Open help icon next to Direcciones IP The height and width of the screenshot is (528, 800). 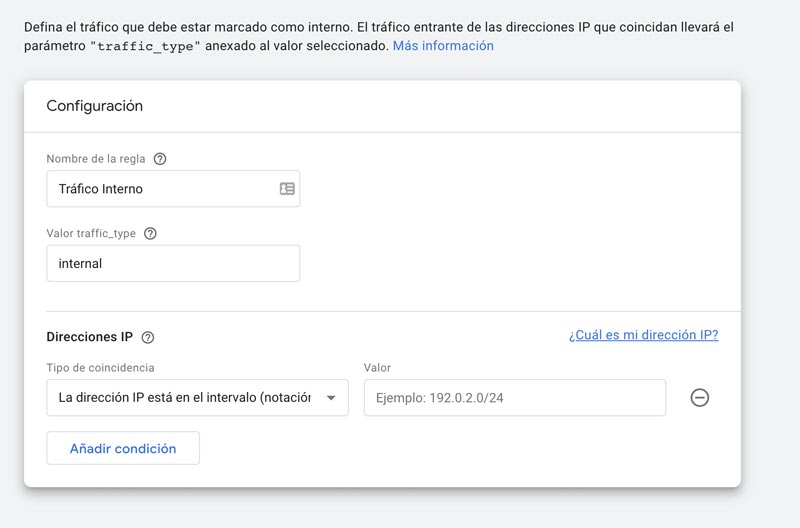pos(148,337)
